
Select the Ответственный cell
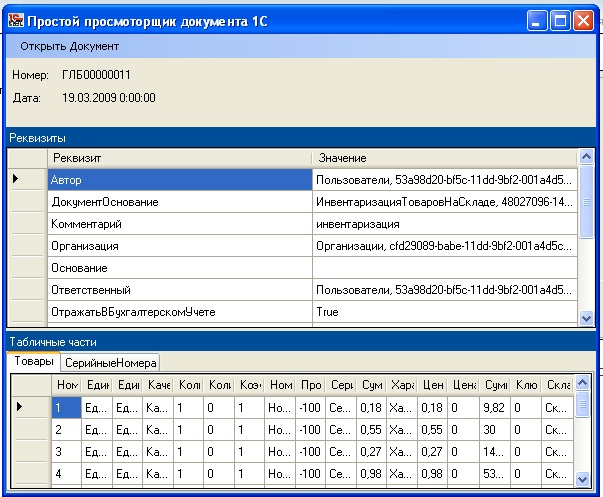tap(180, 290)
